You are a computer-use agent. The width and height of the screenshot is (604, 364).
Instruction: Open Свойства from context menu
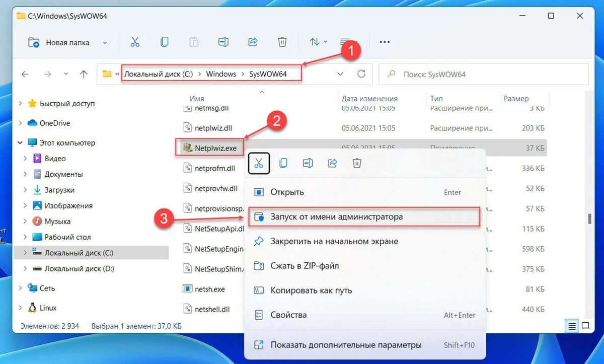click(365, 315)
